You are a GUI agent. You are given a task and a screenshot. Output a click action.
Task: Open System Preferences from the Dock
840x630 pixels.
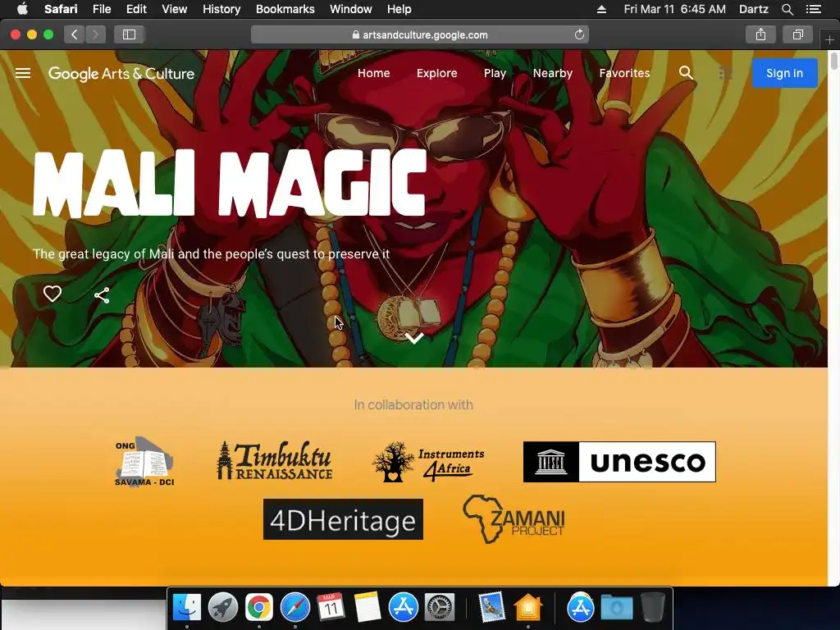(x=440, y=608)
